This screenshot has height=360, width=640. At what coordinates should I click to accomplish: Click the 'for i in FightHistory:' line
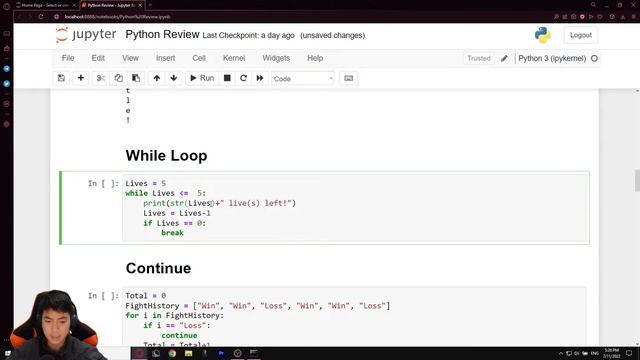(175, 316)
